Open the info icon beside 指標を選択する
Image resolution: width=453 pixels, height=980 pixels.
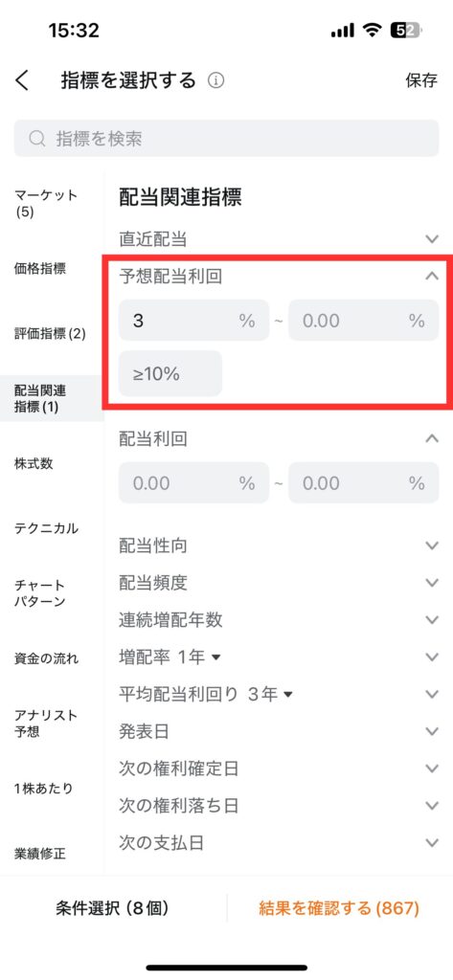pos(215,80)
